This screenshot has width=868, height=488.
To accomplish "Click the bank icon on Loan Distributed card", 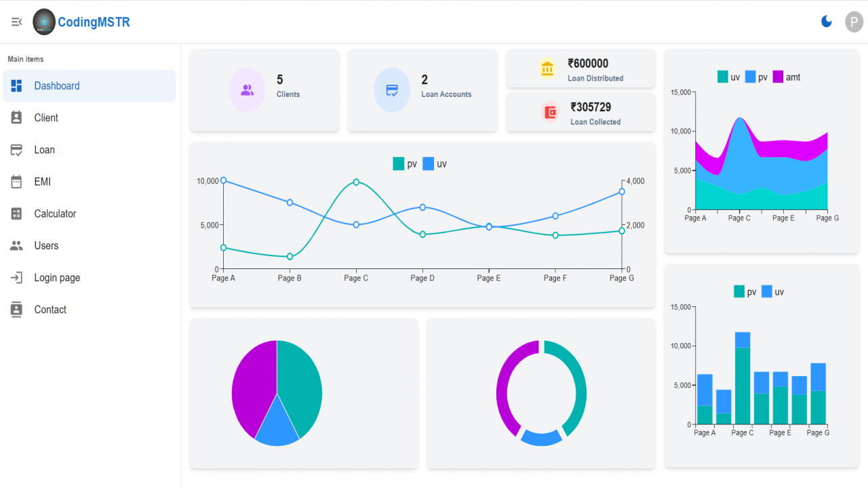I will 548,68.
